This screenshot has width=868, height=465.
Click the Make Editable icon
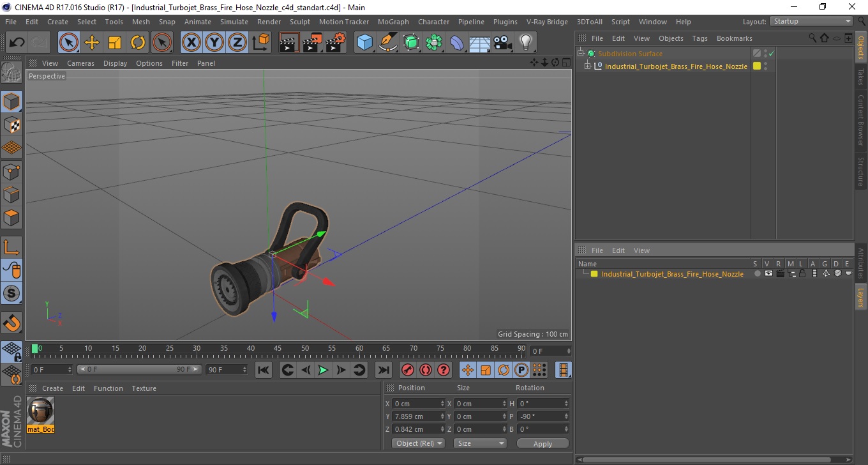[11, 73]
